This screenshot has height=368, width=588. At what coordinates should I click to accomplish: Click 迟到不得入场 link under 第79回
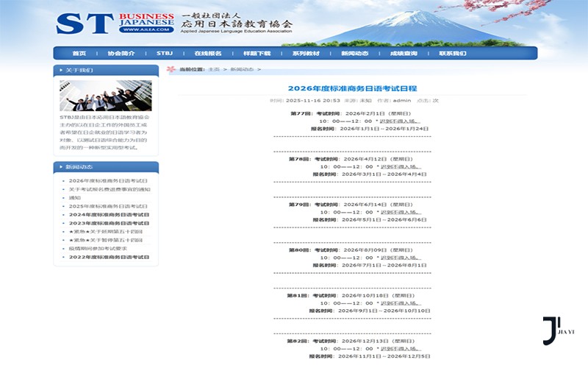pos(401,212)
